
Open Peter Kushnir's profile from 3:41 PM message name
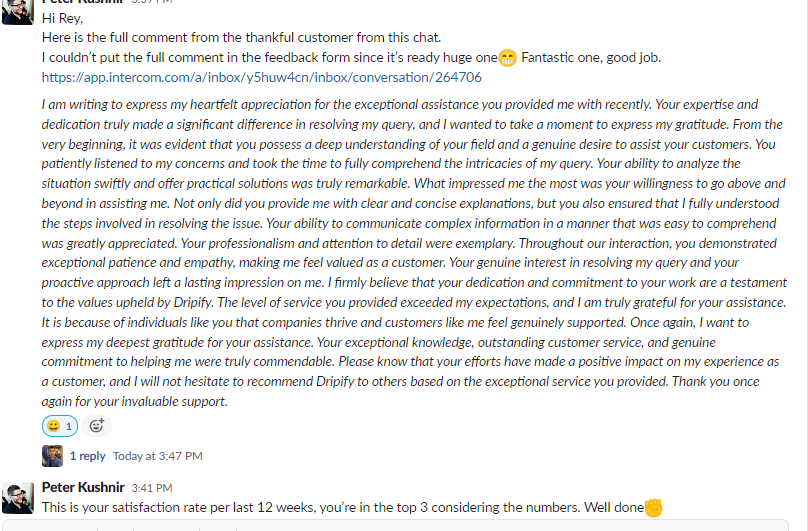[x=82, y=487]
